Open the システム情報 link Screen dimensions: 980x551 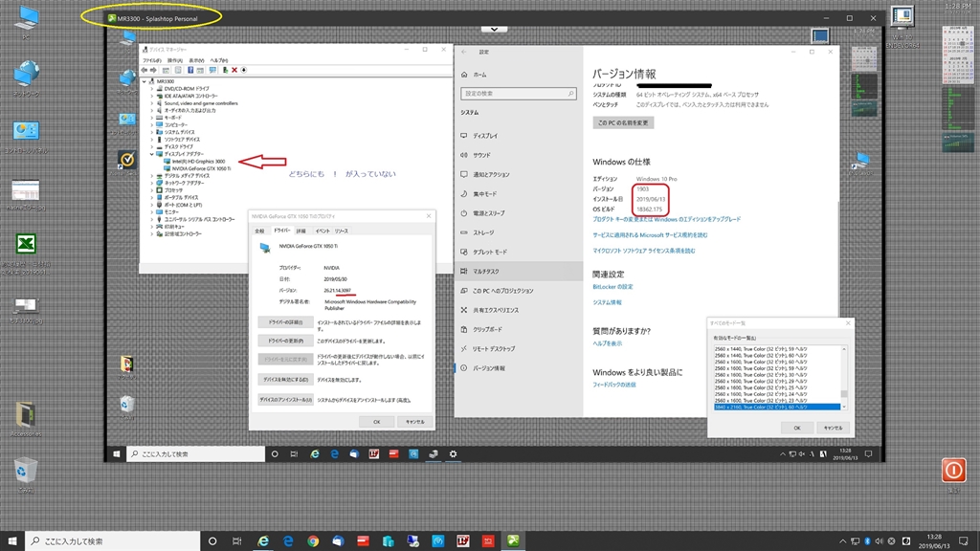pyautogui.click(x=607, y=302)
